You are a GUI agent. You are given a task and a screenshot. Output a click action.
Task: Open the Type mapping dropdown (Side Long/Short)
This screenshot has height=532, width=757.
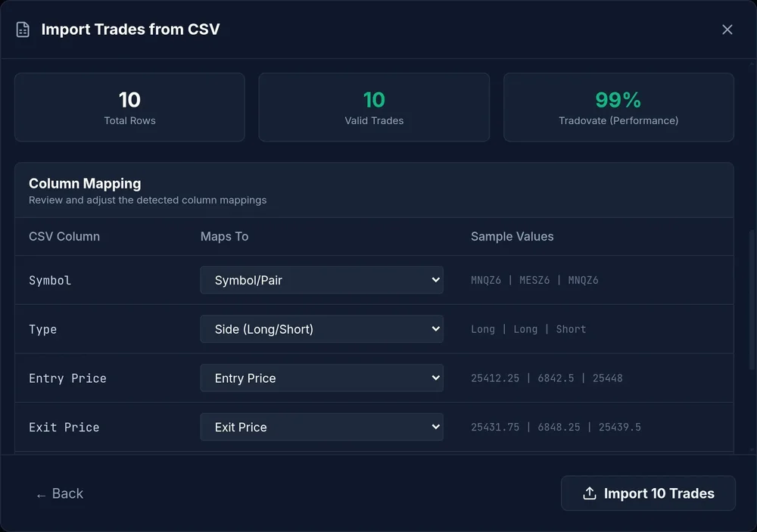(322, 329)
